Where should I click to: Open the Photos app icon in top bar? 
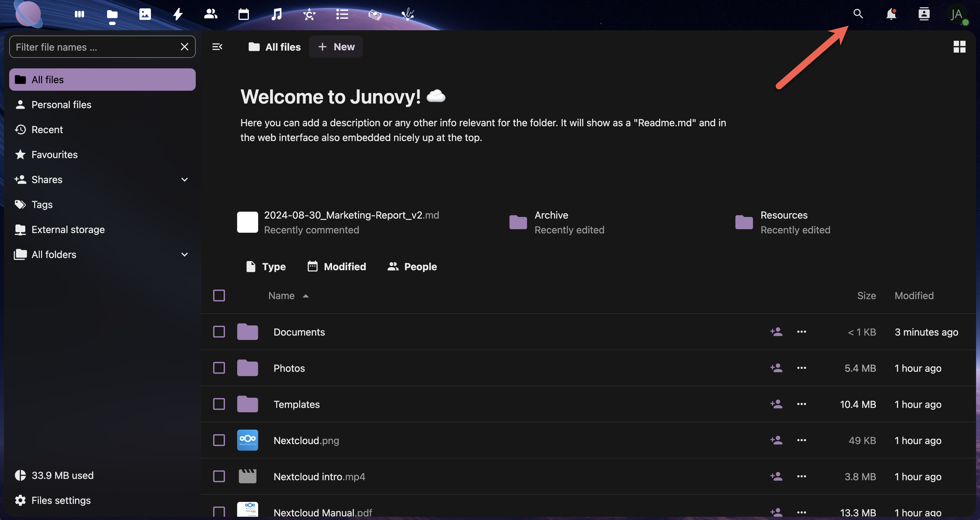tap(145, 14)
